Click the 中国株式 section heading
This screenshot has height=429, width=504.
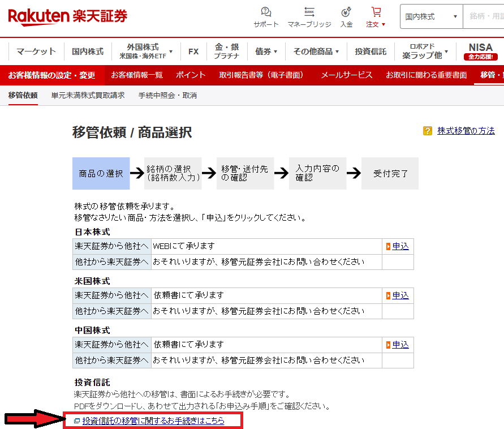coord(92,331)
